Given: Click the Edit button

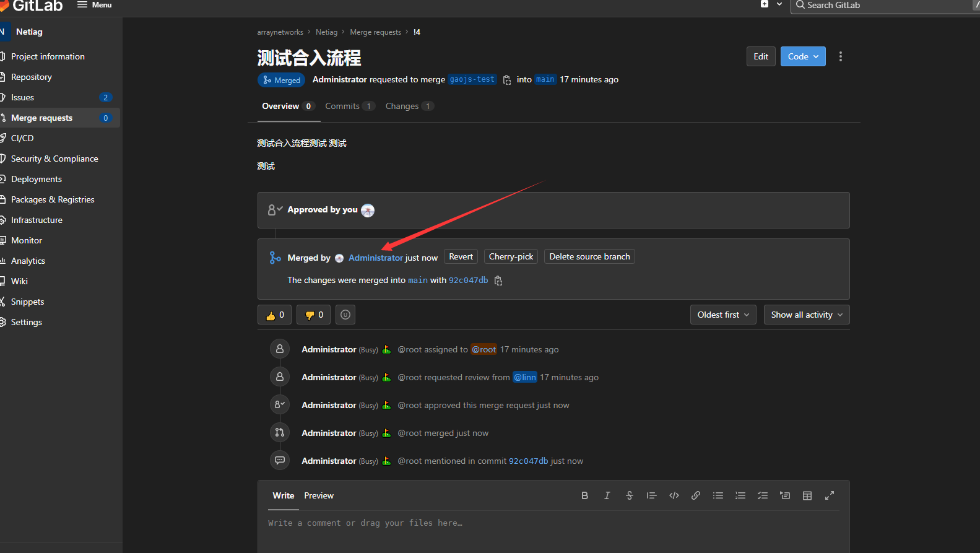Looking at the screenshot, I should pos(761,56).
